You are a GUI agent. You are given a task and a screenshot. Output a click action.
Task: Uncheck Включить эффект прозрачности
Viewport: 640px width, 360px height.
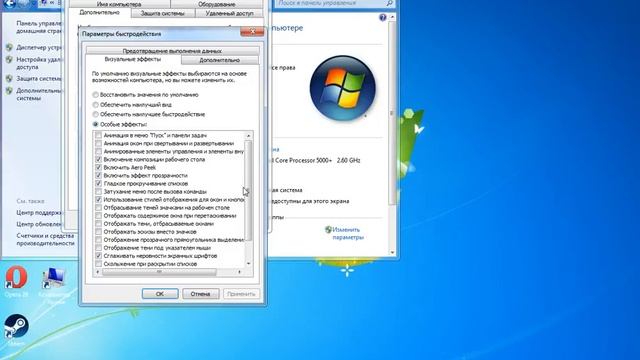98,176
